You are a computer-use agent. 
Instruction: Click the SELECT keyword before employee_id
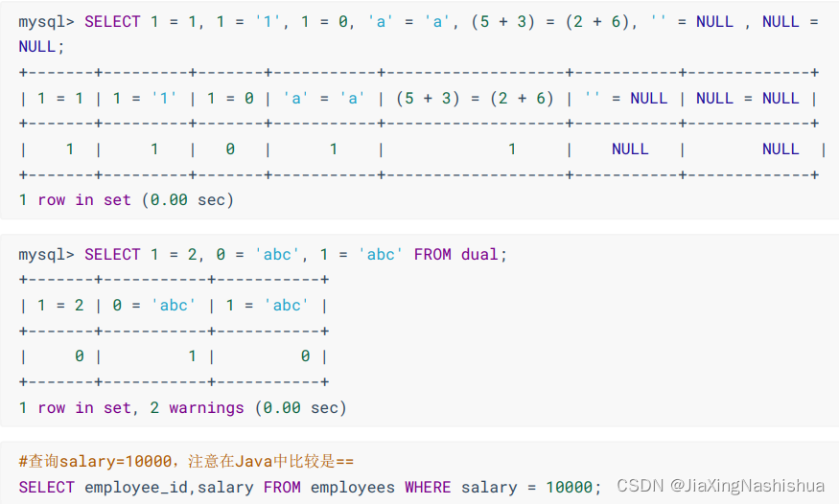click(47, 488)
